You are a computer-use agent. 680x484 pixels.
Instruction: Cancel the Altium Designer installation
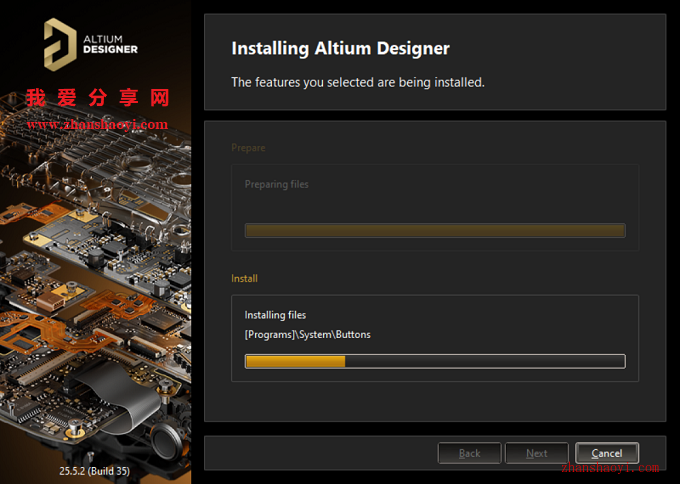pos(606,453)
